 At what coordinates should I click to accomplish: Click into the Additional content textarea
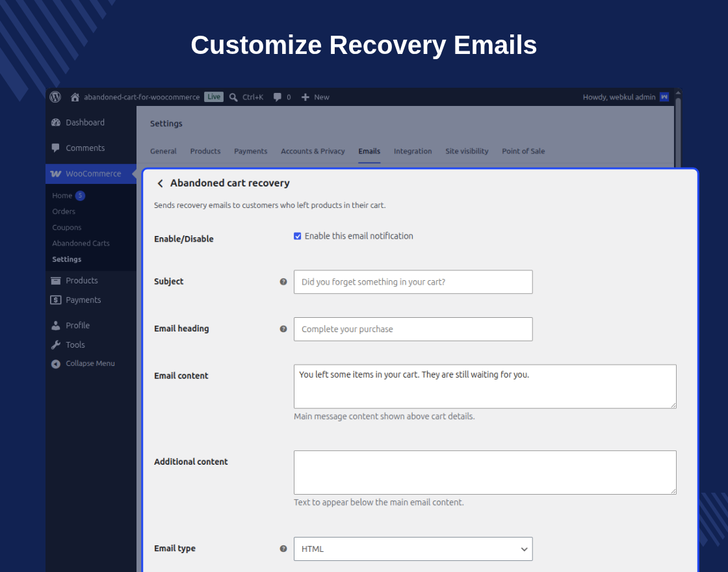pyautogui.click(x=485, y=473)
